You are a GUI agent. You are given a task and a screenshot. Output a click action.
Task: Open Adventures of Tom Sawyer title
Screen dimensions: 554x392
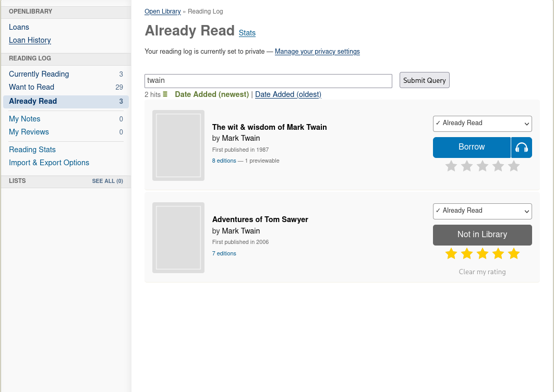[260, 219]
